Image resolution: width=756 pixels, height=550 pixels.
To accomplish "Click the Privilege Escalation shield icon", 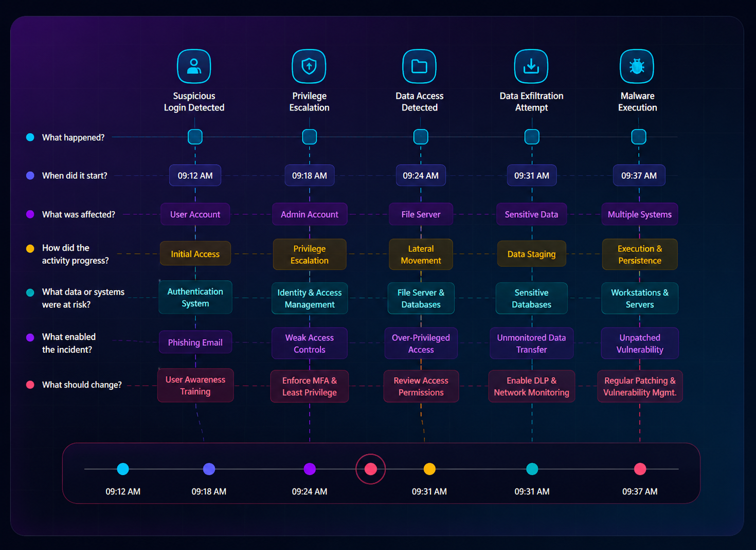I will (309, 66).
